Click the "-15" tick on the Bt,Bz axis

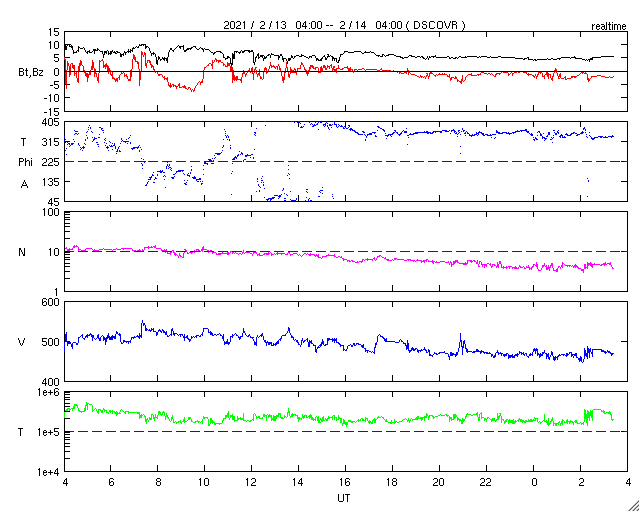[x=52, y=111]
